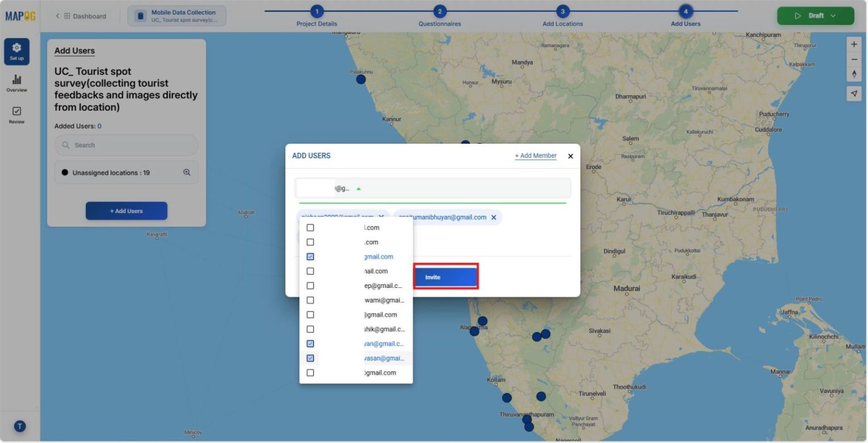Uncheck the selected vasan@gmai... email
This screenshot has height=443, width=868.
(x=310, y=358)
